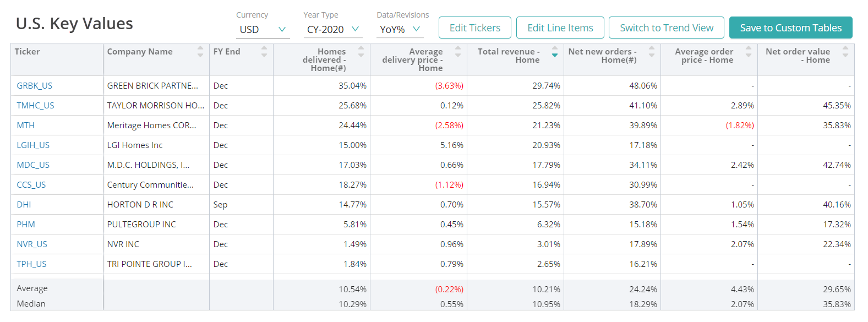
Task: Sort by Net new orders icon
Action: [x=652, y=52]
